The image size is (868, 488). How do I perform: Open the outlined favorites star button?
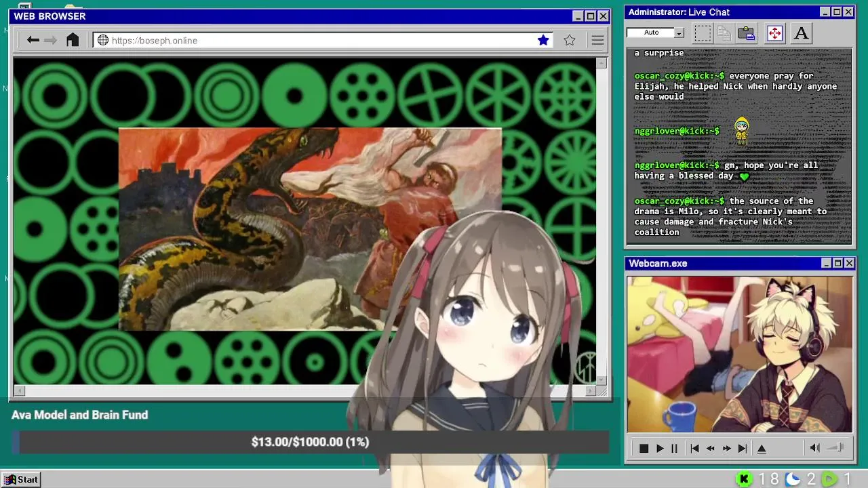click(x=570, y=41)
